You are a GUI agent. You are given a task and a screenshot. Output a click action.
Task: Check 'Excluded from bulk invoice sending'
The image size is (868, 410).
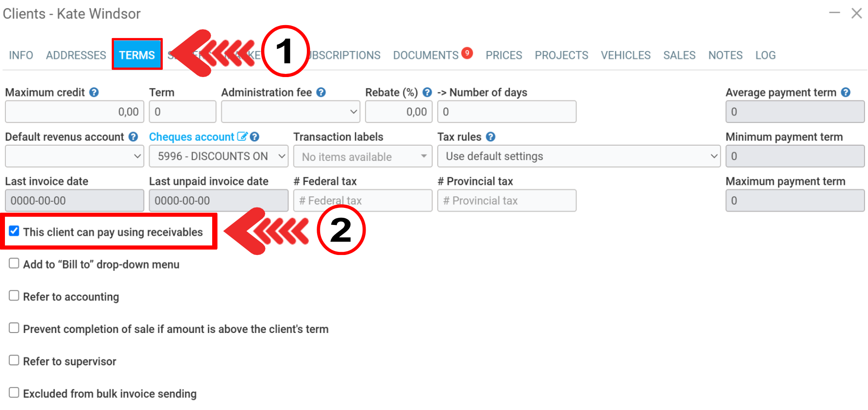14,393
